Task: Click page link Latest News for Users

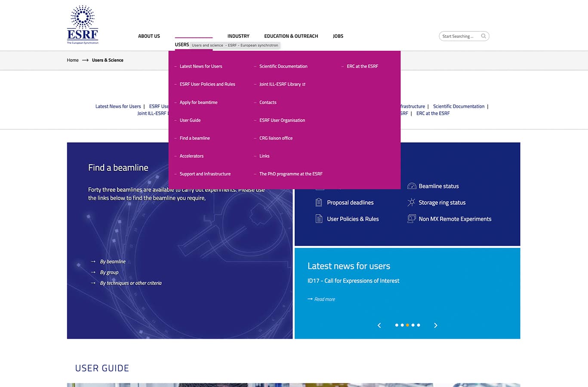Action: coord(118,106)
